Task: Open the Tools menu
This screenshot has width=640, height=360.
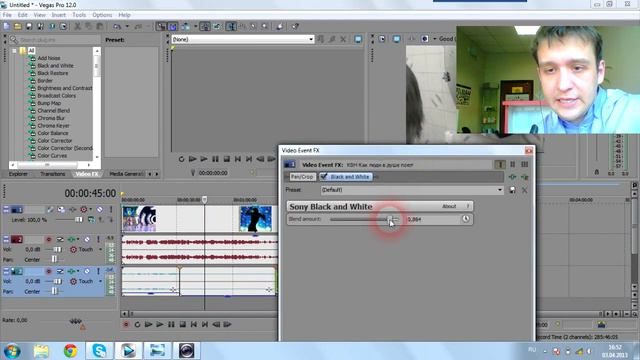Action: tap(79, 15)
